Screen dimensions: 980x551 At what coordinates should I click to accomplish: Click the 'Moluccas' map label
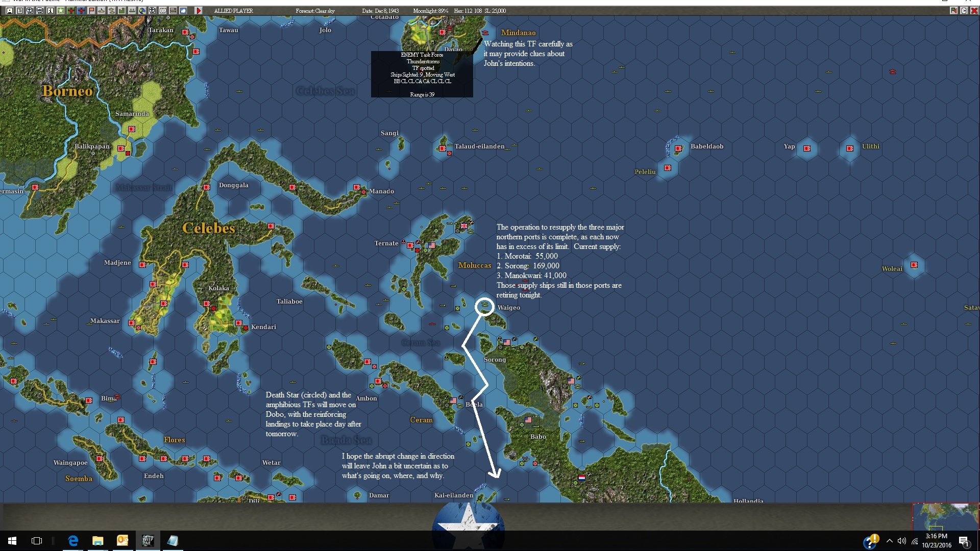(x=475, y=265)
